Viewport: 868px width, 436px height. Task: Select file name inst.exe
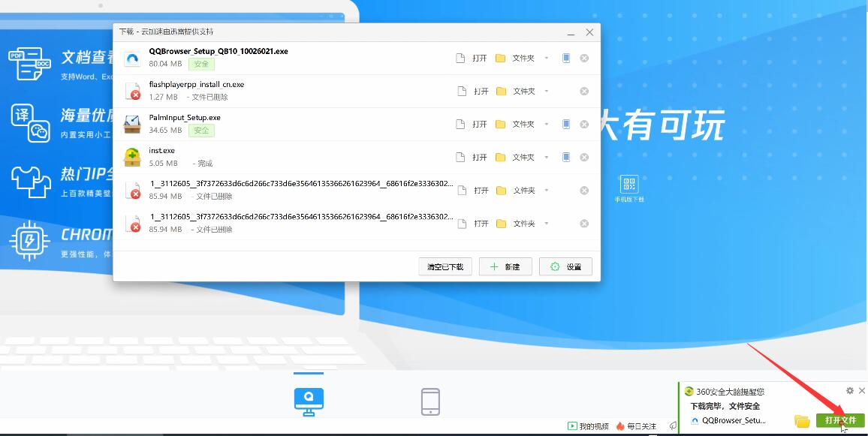[161, 151]
